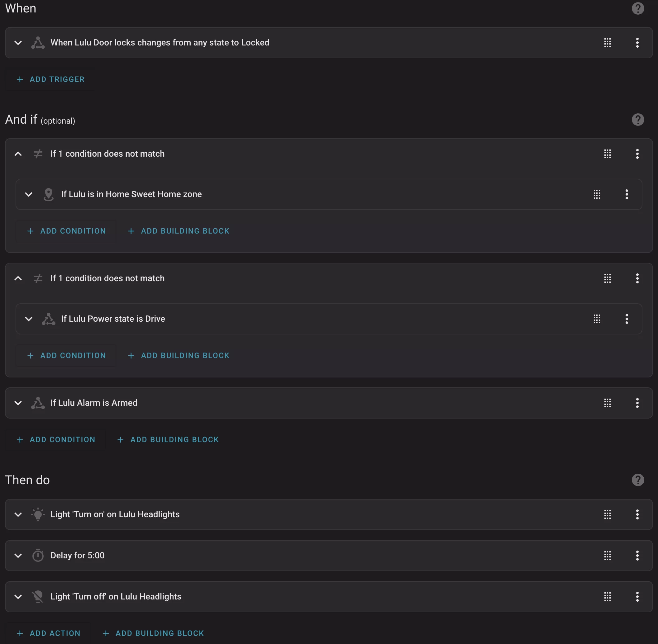Open help for the When section
658x644 pixels.
point(638,8)
